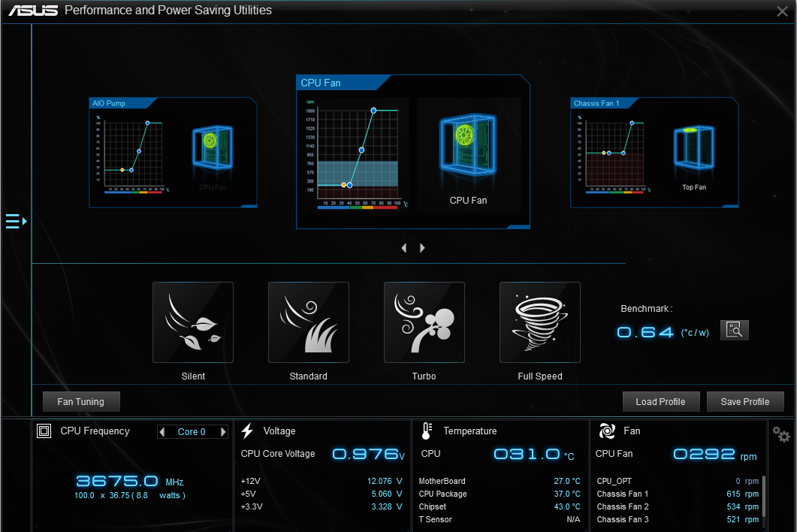Select the Silent fan mode icon

point(193,322)
